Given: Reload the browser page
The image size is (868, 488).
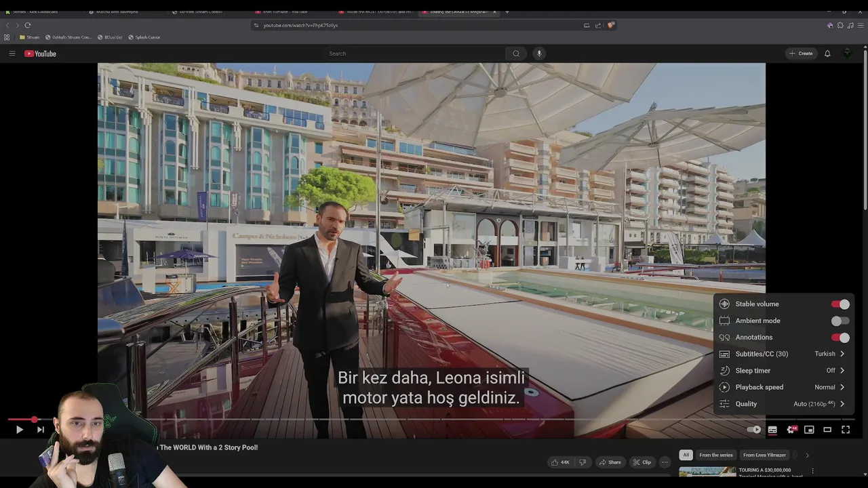Looking at the screenshot, I should [28, 25].
